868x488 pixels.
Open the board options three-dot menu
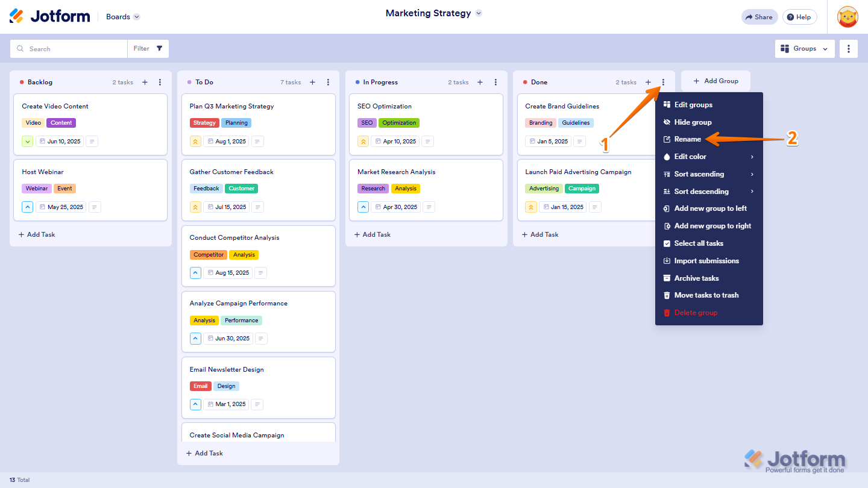click(848, 49)
